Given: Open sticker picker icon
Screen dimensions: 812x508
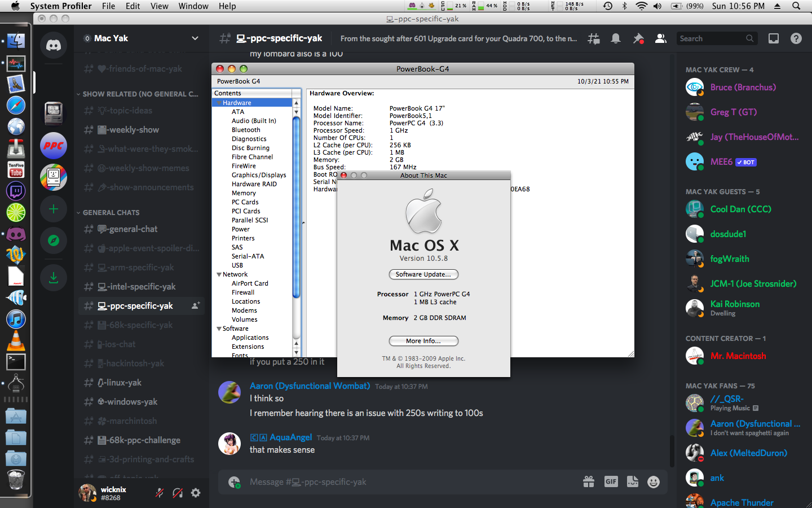Looking at the screenshot, I should click(x=633, y=481).
